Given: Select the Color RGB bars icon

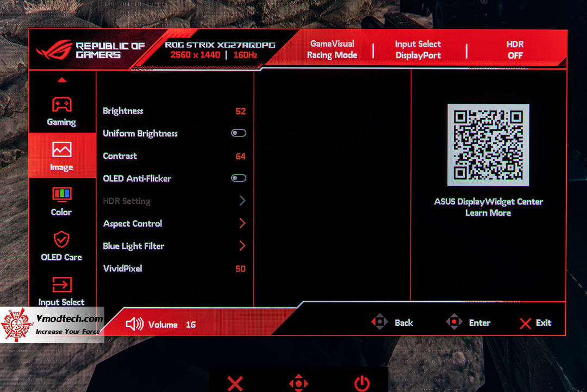Looking at the screenshot, I should (62, 194).
